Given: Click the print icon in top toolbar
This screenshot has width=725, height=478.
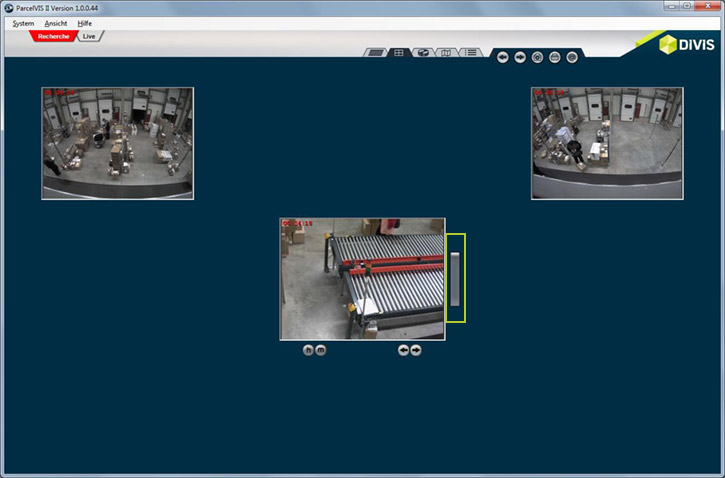Looking at the screenshot, I should click(x=555, y=57).
